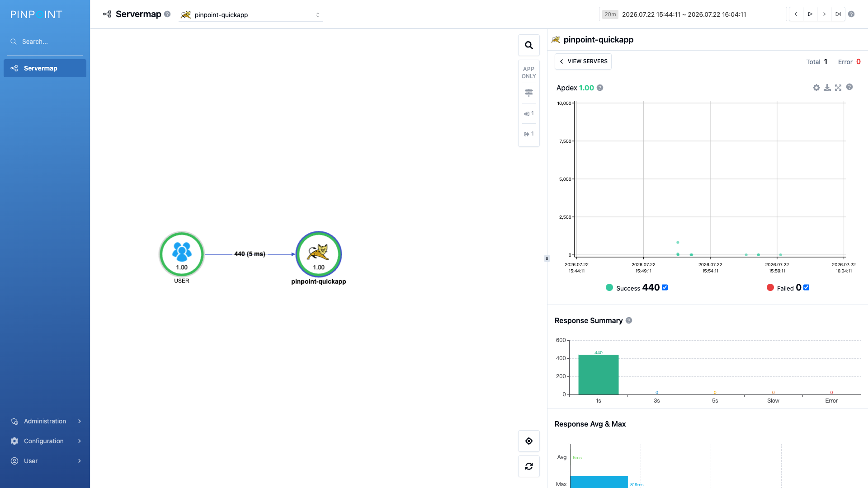Screen dimensions: 868x488
Task: Click the Total count value
Action: point(826,61)
